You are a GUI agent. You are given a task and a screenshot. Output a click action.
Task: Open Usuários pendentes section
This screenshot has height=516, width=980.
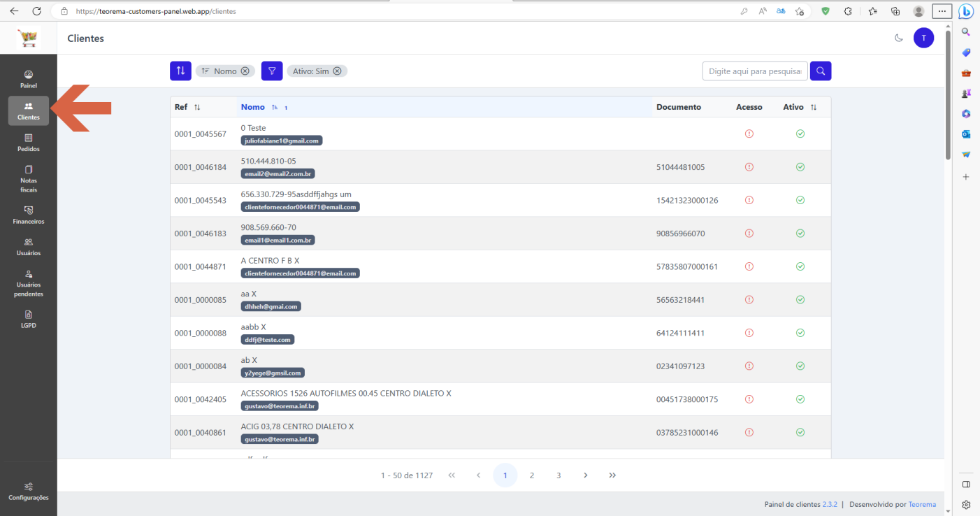[x=29, y=283]
